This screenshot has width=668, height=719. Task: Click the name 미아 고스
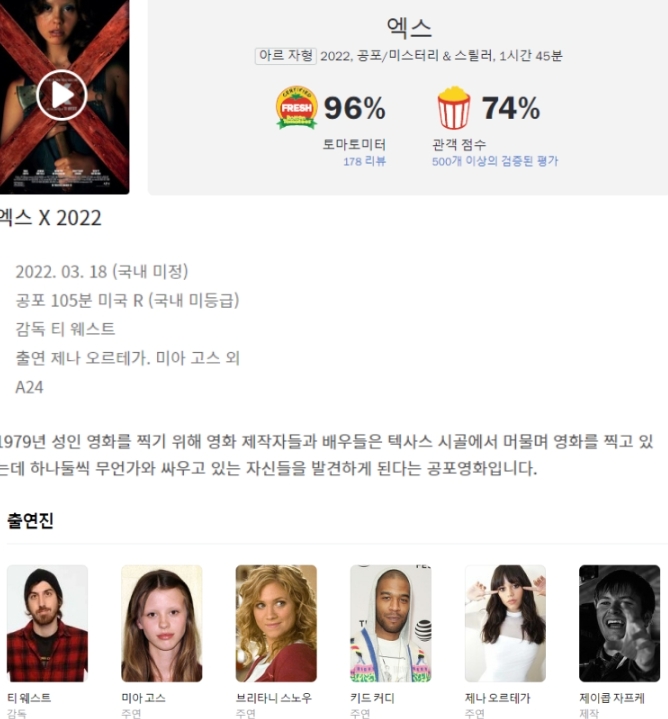tap(144, 698)
